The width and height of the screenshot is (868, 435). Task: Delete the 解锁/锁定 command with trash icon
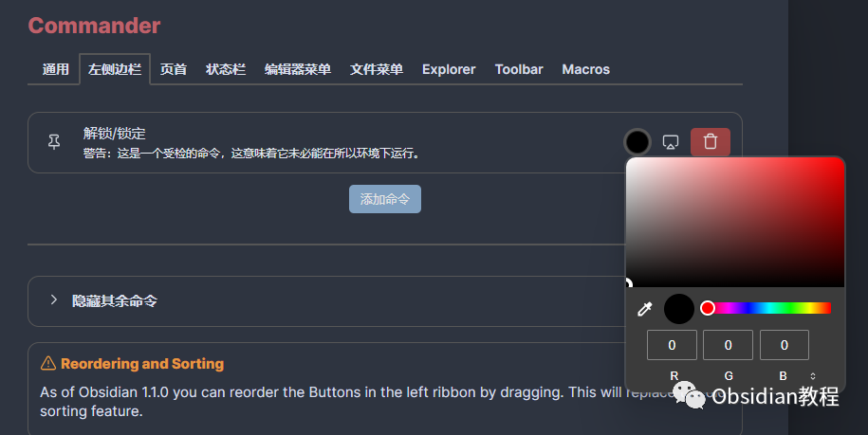tap(711, 142)
